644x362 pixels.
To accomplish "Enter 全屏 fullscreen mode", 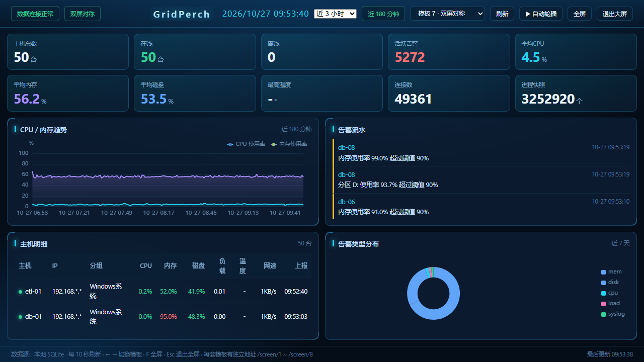I will tap(580, 14).
